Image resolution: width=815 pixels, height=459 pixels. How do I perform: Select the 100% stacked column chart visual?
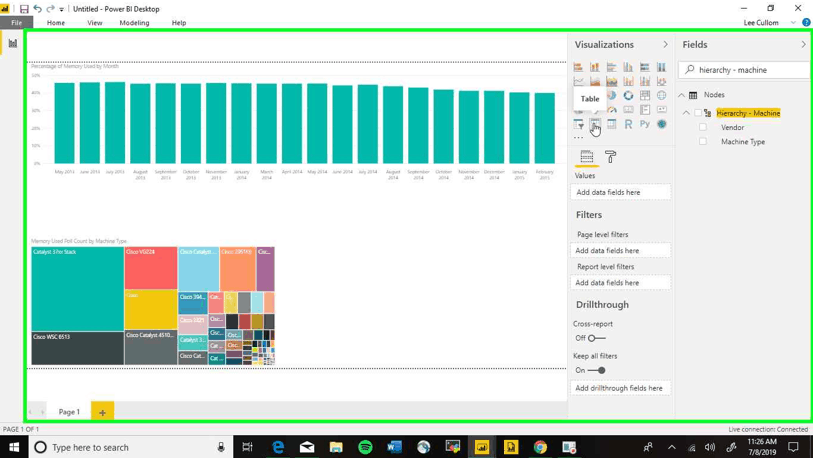coord(661,67)
